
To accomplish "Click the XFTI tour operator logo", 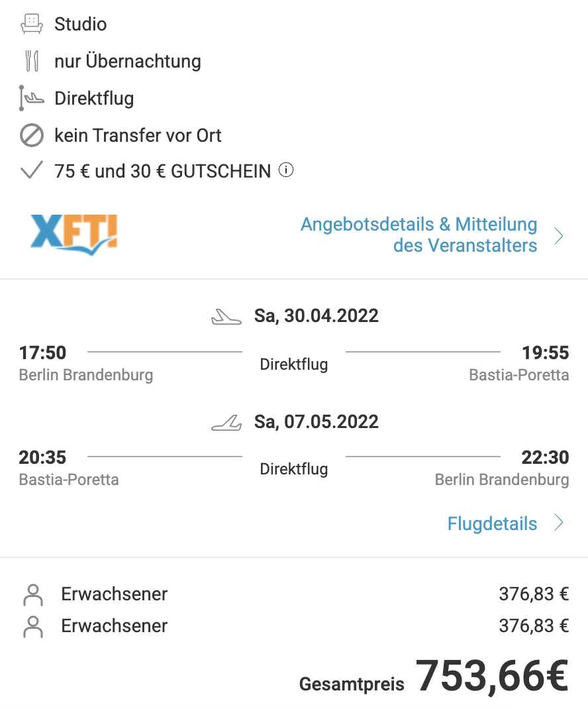I will (x=74, y=235).
